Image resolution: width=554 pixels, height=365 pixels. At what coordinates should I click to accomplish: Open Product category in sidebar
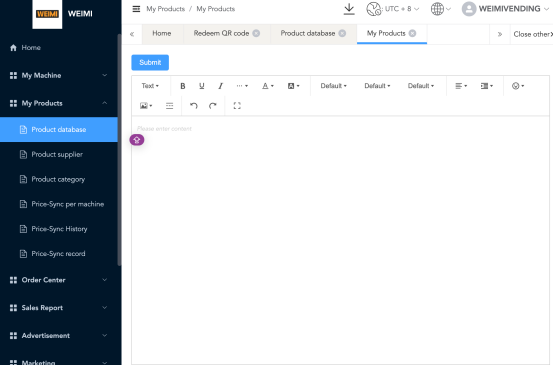point(59,179)
